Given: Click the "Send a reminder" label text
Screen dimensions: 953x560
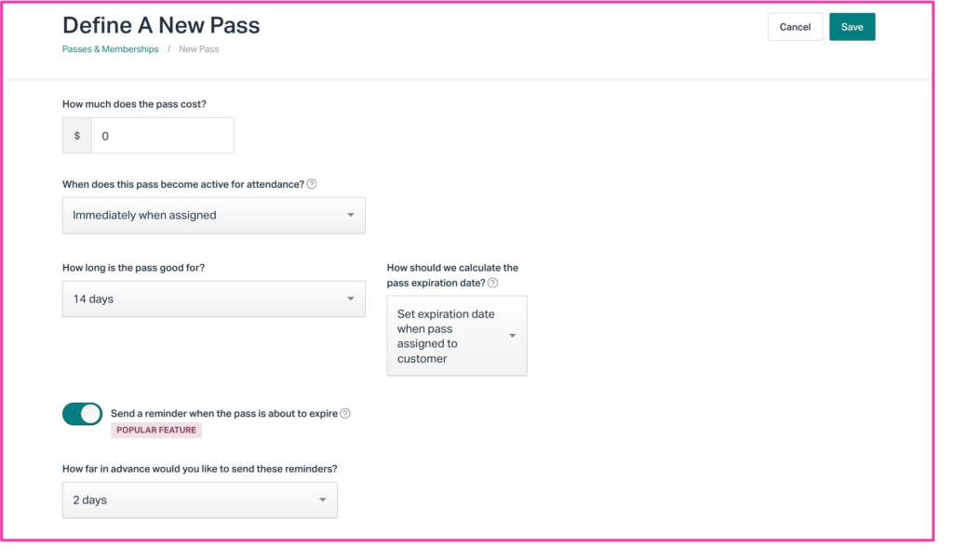Looking at the screenshot, I should point(223,414).
